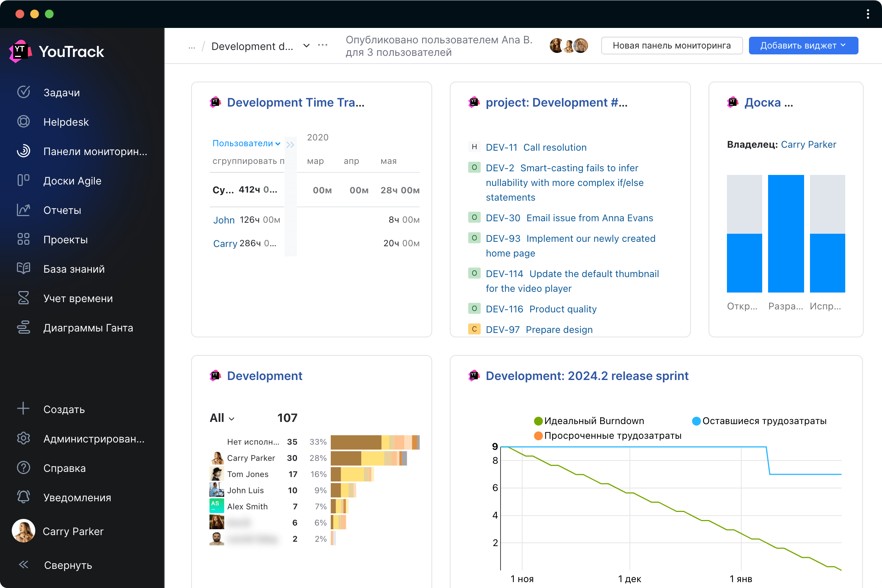Image resolution: width=882 pixels, height=588 pixels.
Task: Click Уведомления bell icon
Action: click(24, 498)
